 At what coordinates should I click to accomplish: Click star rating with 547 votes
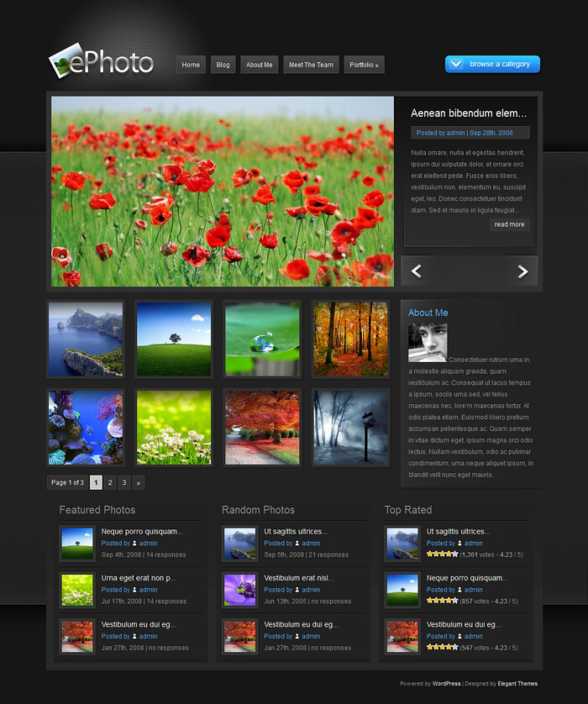[442, 647]
